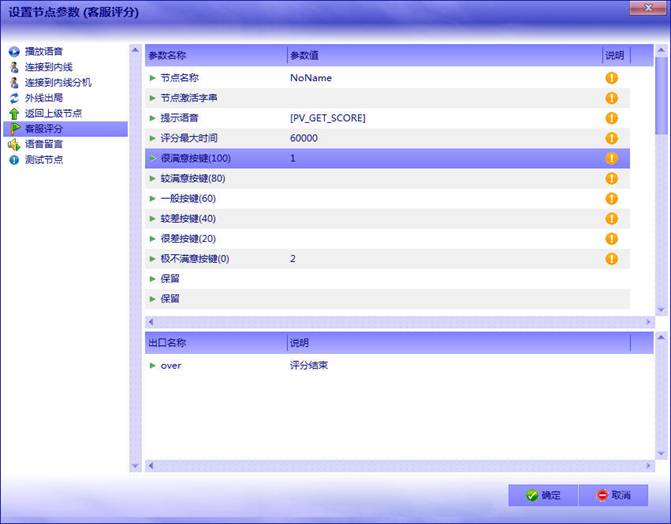Screen dimensions: 671x524
Task: Select the 测试节点 info icon
Action: [x=14, y=159]
